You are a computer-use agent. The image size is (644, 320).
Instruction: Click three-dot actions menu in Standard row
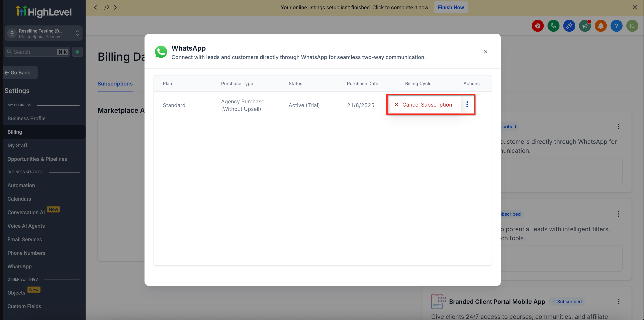point(467,104)
